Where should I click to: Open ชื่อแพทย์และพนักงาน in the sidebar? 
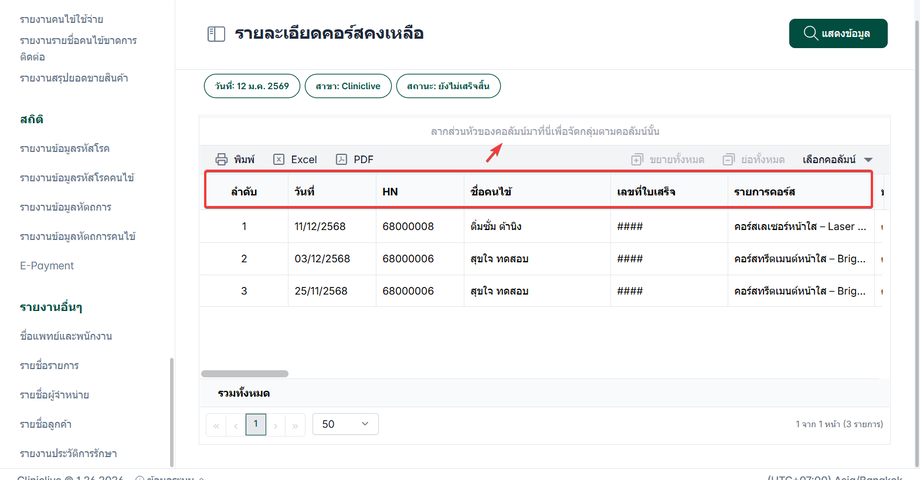tap(66, 336)
